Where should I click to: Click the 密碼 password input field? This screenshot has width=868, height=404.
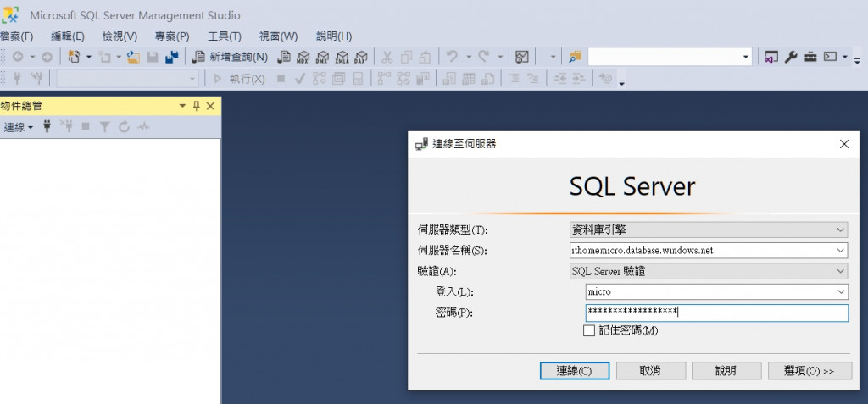point(717,313)
